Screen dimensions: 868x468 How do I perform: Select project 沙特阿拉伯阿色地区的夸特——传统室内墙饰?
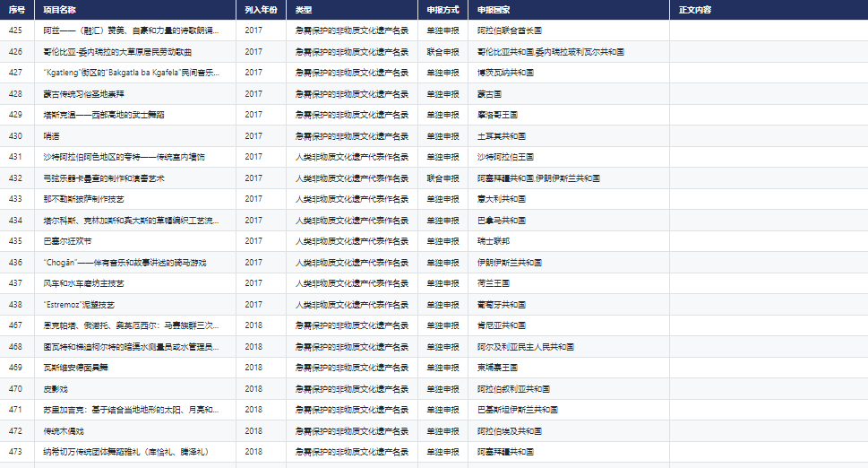(x=124, y=157)
